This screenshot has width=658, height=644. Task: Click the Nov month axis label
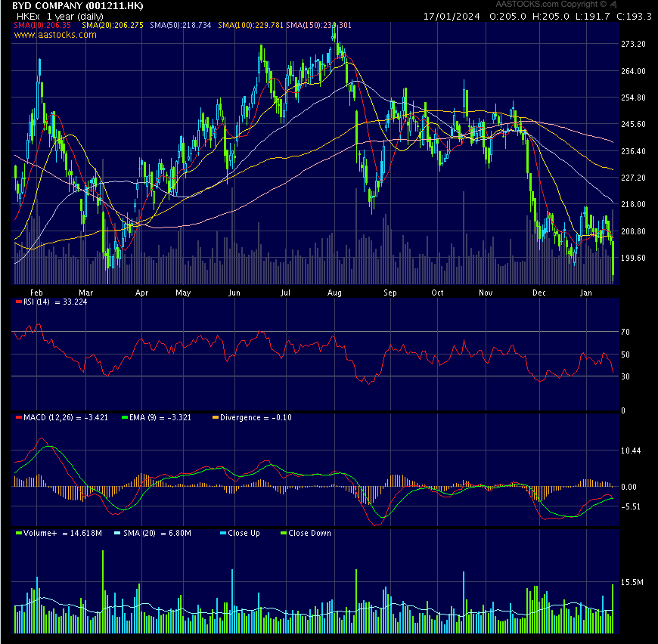pos(486,293)
